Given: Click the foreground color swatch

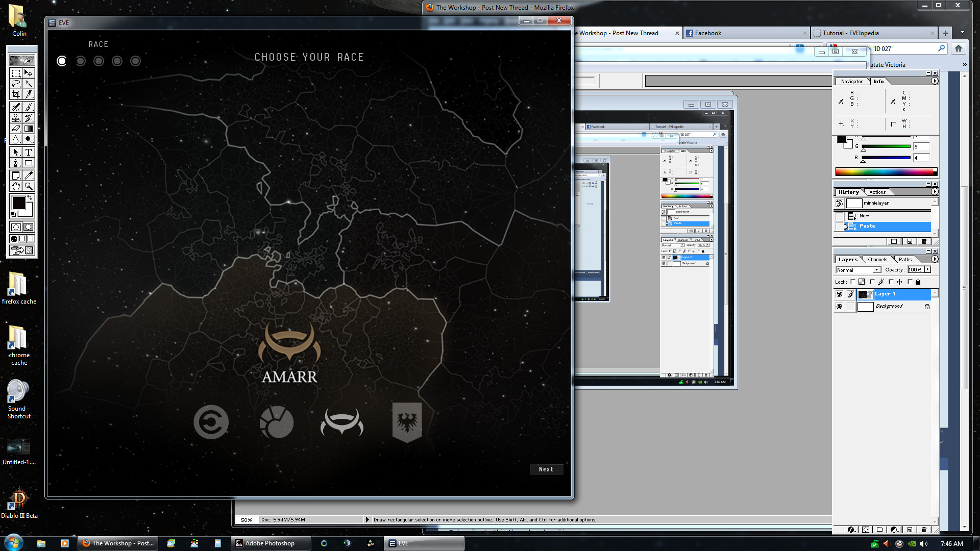Looking at the screenshot, I should pos(18,203).
